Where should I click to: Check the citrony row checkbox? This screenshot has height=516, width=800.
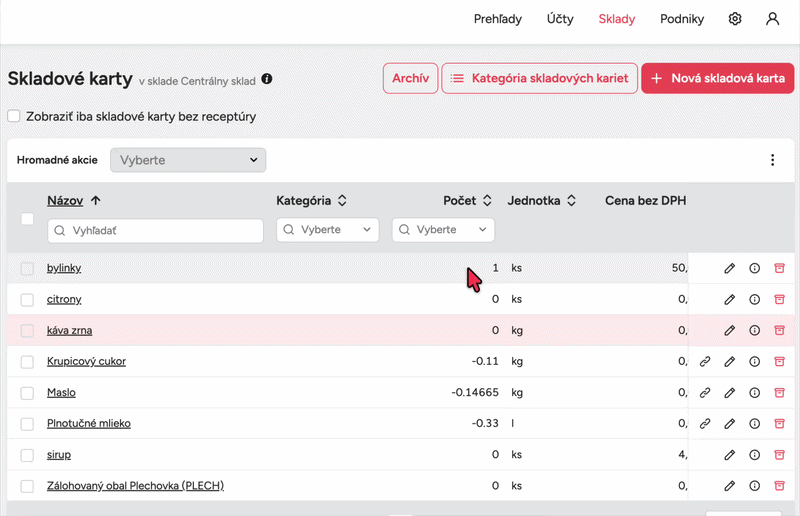tap(27, 300)
